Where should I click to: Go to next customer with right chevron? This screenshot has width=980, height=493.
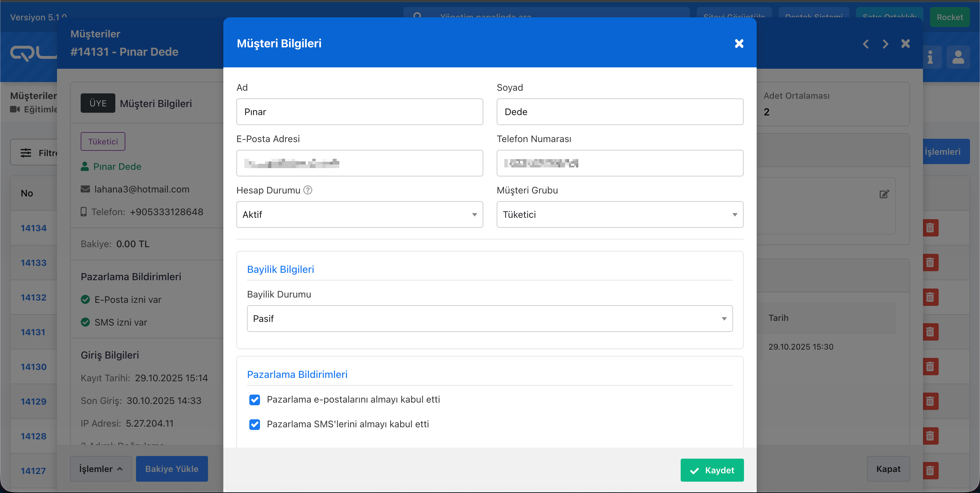[885, 44]
